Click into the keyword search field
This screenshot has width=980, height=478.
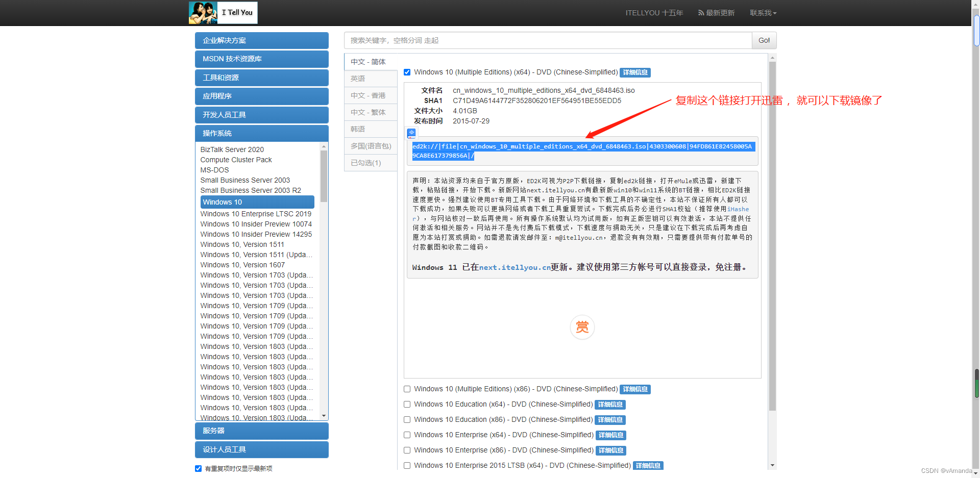click(548, 40)
